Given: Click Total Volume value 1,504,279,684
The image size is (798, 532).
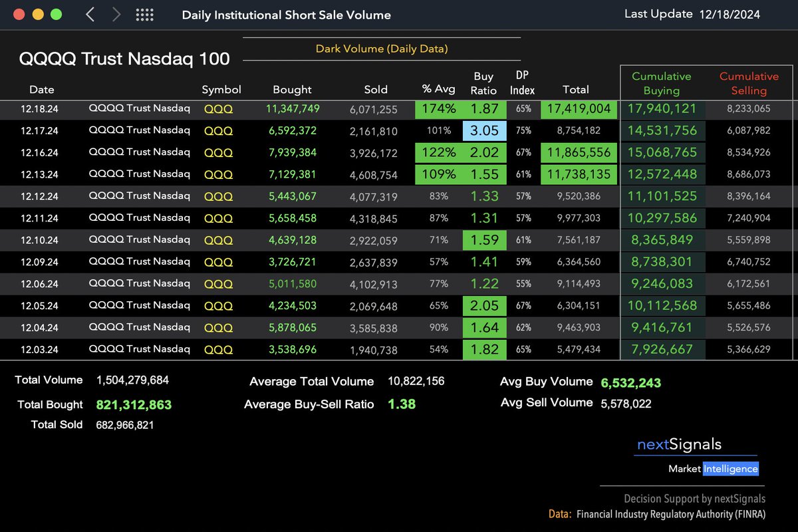Looking at the screenshot, I should tap(133, 380).
